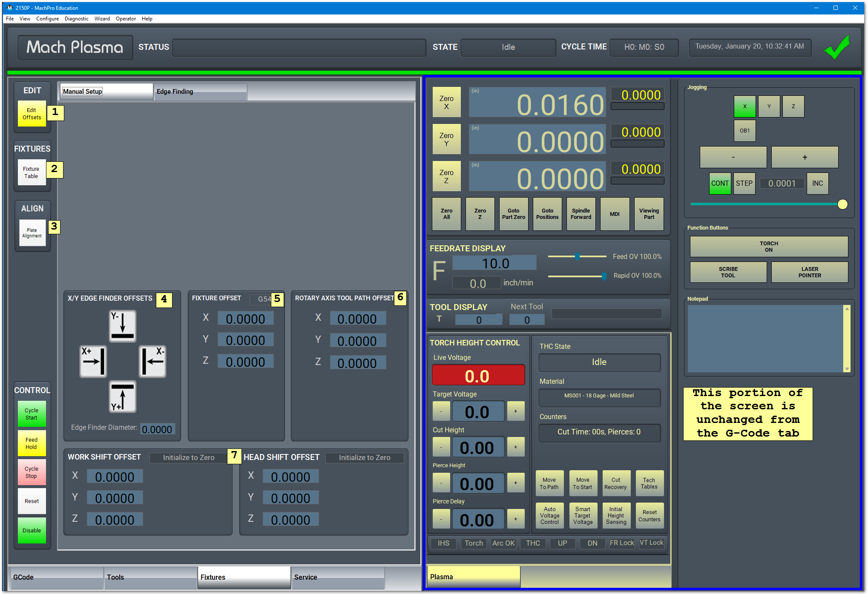Click Work Shift Offset Initialize to Zero

(189, 458)
